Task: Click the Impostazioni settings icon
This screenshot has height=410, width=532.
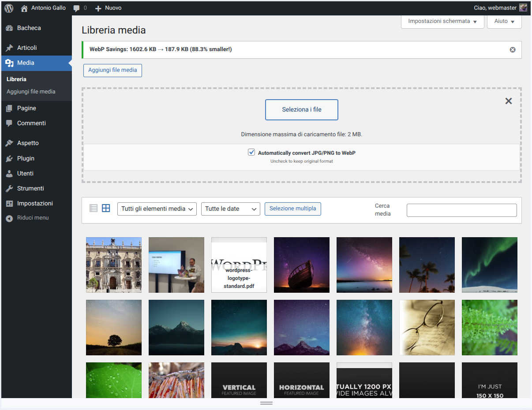Action: [9, 204]
